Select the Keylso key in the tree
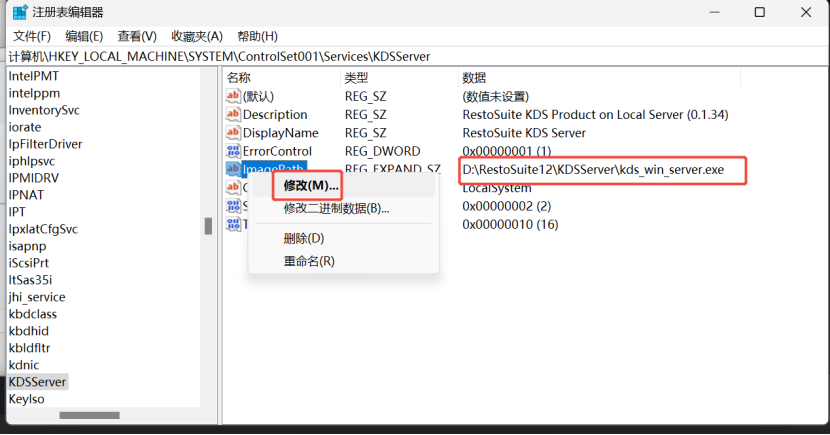This screenshot has height=435, width=830. (x=26, y=399)
